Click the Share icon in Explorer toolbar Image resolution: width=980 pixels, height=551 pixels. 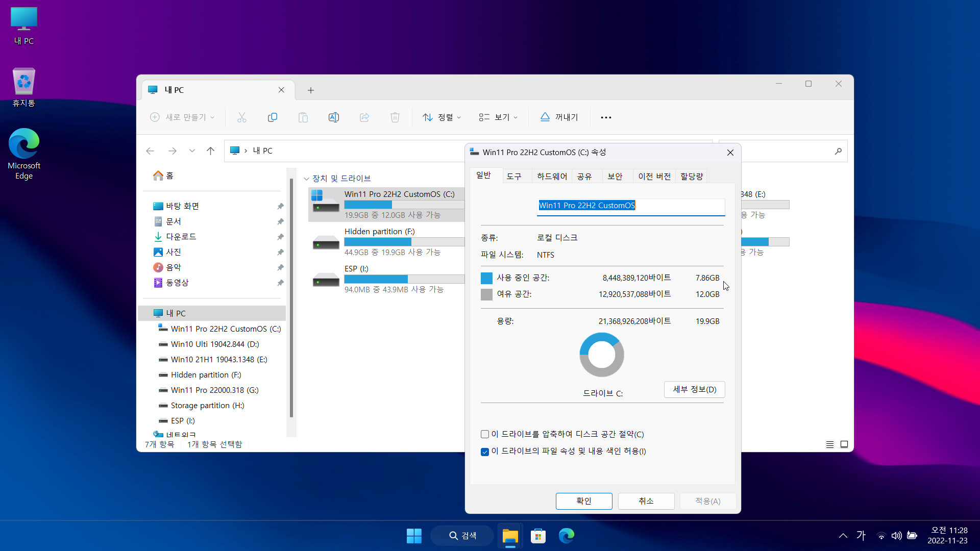tap(364, 117)
